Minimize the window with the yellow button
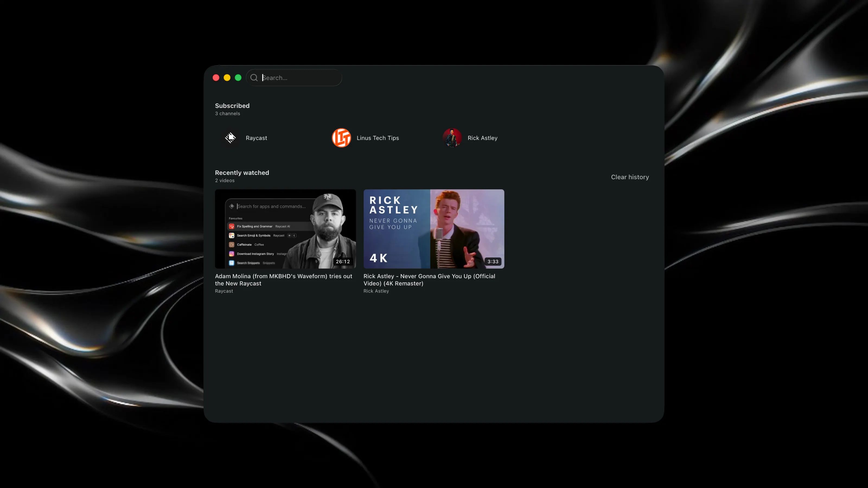This screenshot has width=868, height=488. pyautogui.click(x=227, y=78)
